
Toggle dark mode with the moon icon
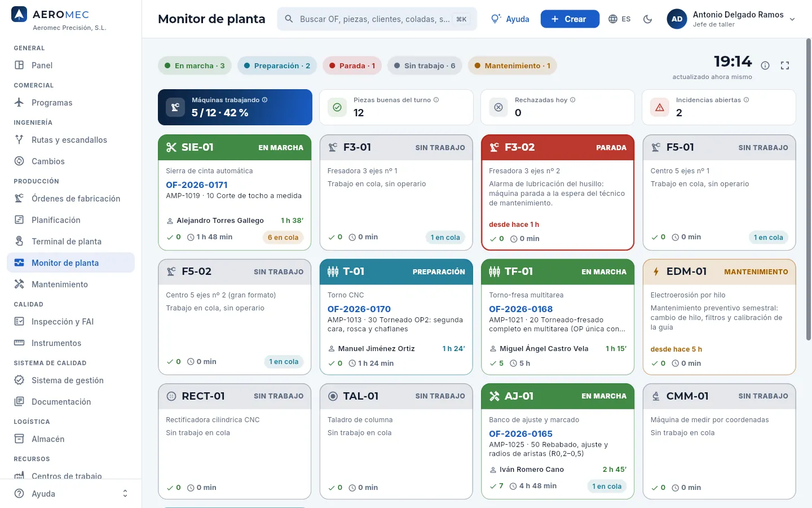click(647, 19)
